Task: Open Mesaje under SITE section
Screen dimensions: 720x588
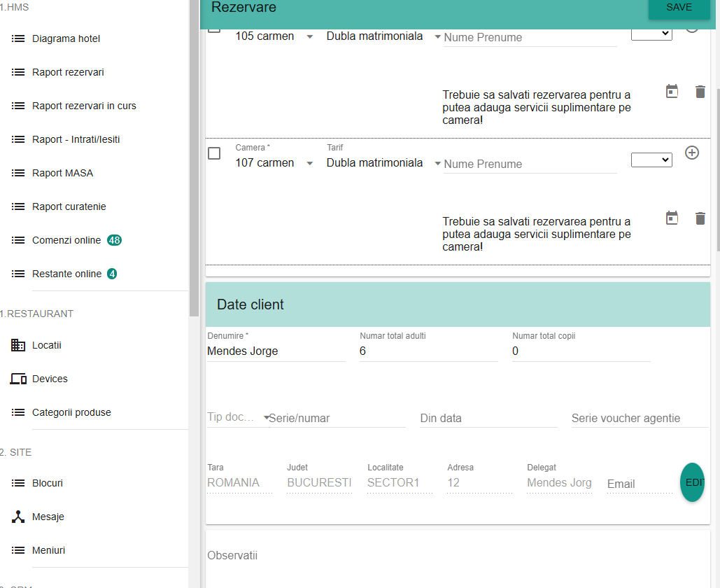Action: click(48, 517)
